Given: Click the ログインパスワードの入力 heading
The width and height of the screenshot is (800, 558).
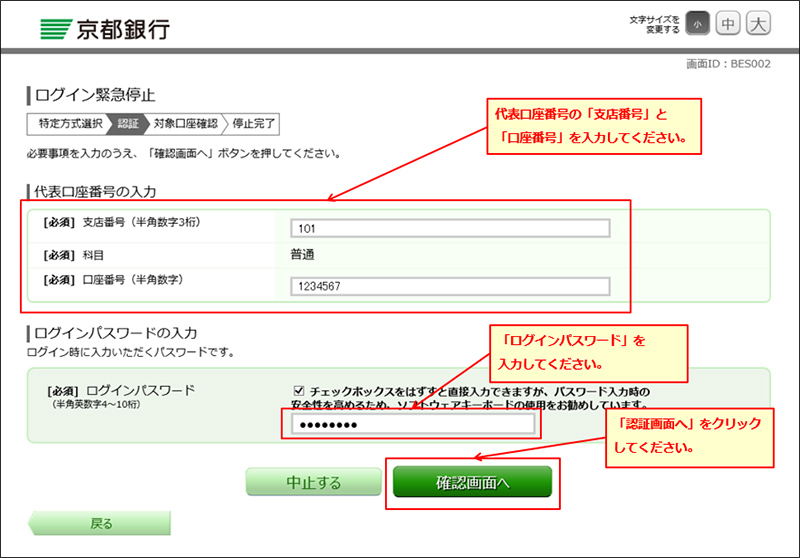Looking at the screenshot, I should 115,334.
